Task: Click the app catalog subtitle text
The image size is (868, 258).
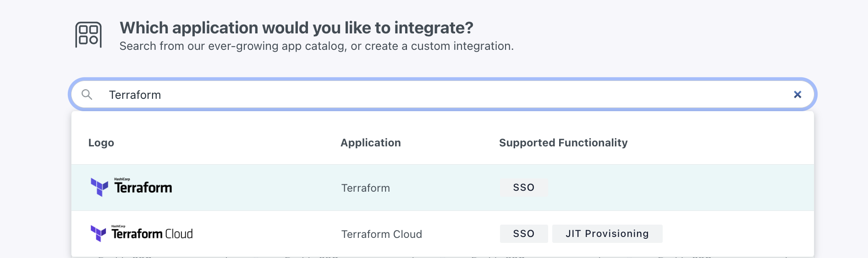Action: pos(316,46)
